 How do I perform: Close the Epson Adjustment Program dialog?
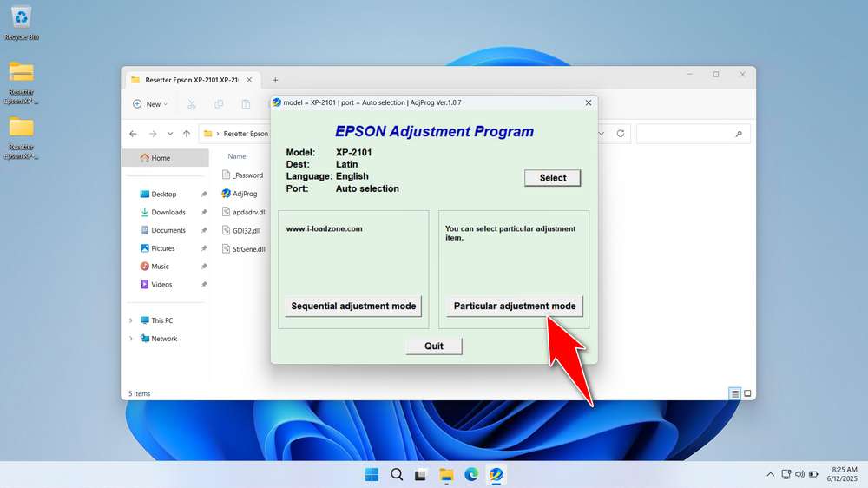click(x=588, y=102)
